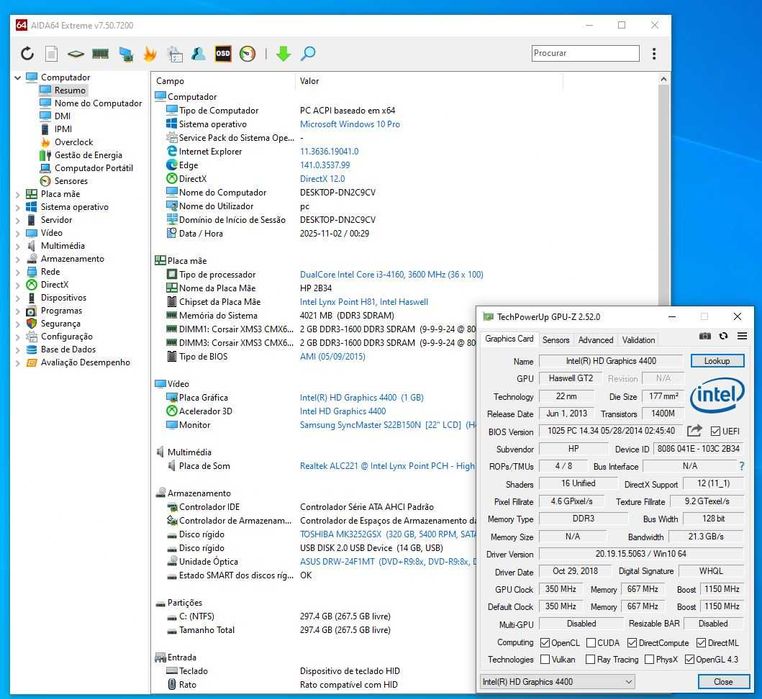The width and height of the screenshot is (762, 699).
Task: Select Computador Portátil tree item
Action: [x=93, y=168]
